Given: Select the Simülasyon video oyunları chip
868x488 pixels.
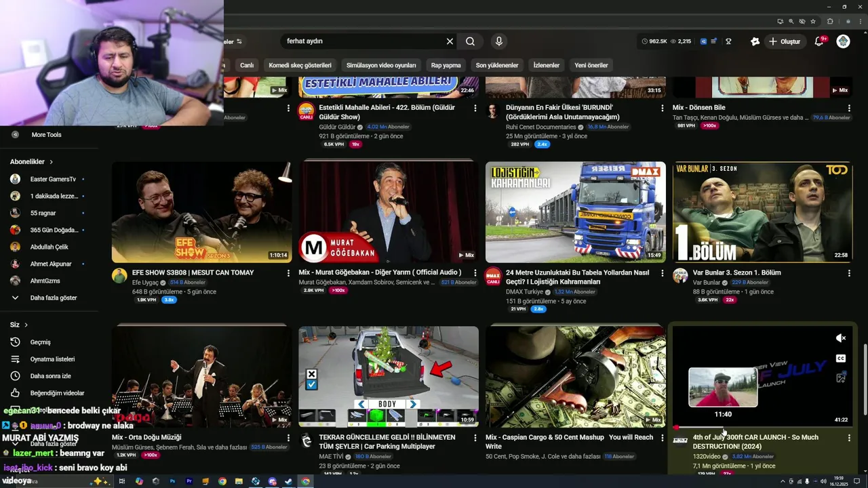Looking at the screenshot, I should 381,65.
